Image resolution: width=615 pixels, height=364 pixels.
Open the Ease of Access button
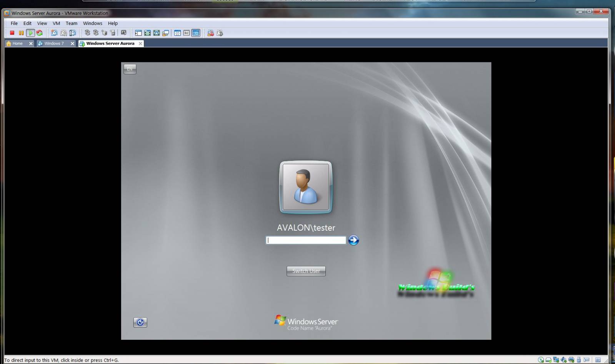(140, 322)
